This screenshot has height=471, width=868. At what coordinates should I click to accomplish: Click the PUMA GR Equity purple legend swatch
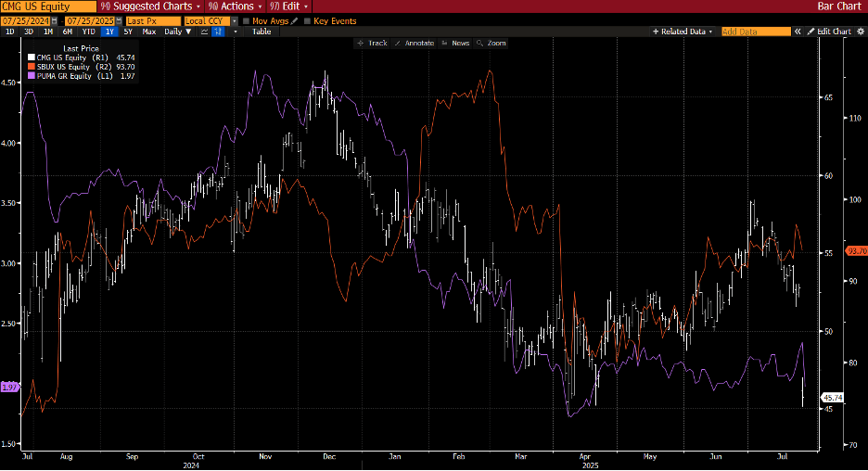click(x=32, y=76)
